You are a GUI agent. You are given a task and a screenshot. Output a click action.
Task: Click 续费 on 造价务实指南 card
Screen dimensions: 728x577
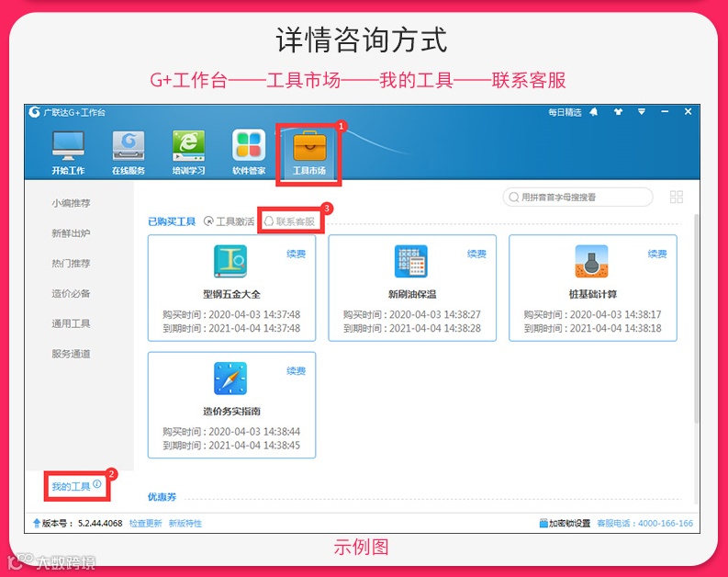click(x=297, y=370)
